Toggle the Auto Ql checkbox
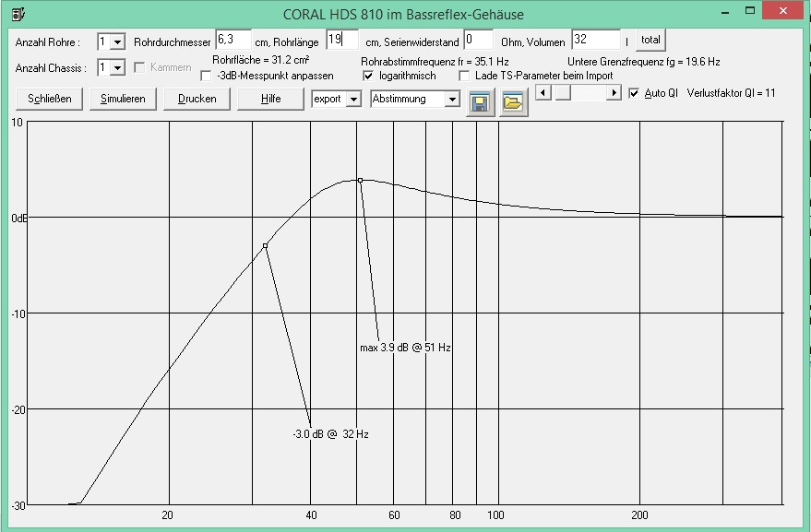811x532 pixels. click(633, 93)
